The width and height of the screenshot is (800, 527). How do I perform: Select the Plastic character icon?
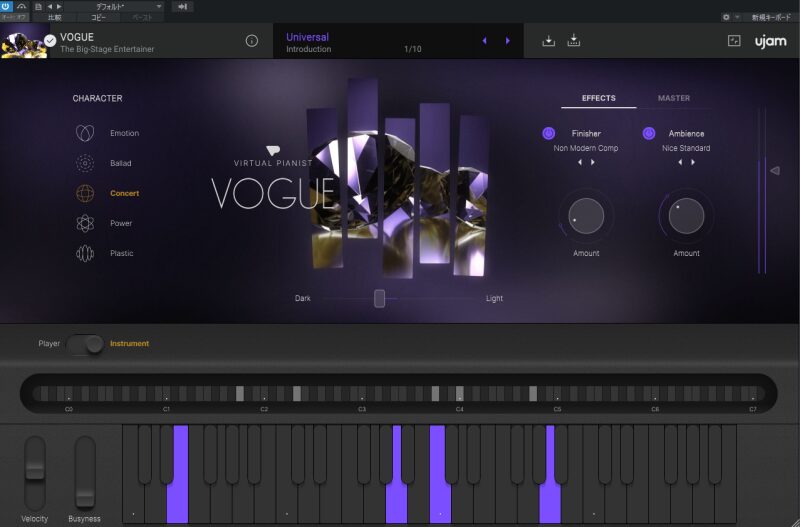click(x=86, y=253)
